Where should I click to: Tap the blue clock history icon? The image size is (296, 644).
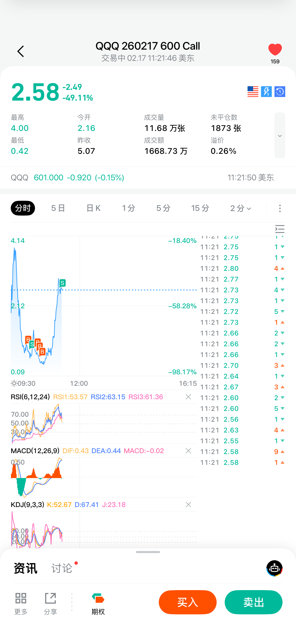pyautogui.click(x=280, y=92)
